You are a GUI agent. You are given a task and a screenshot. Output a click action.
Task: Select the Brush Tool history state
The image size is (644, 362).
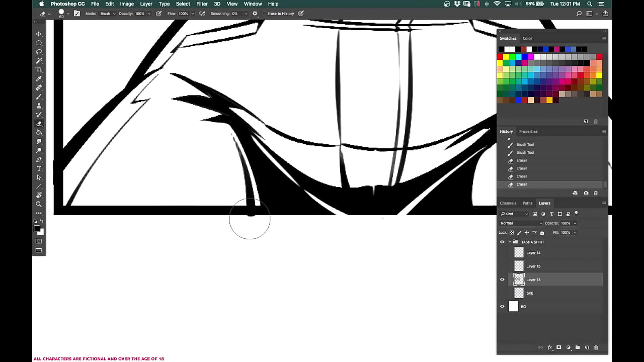[x=525, y=145]
